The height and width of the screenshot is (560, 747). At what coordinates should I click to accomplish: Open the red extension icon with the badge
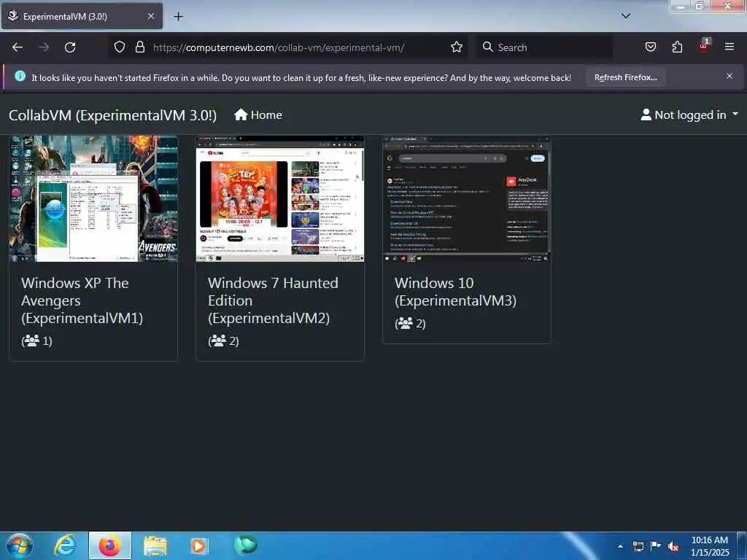(704, 46)
